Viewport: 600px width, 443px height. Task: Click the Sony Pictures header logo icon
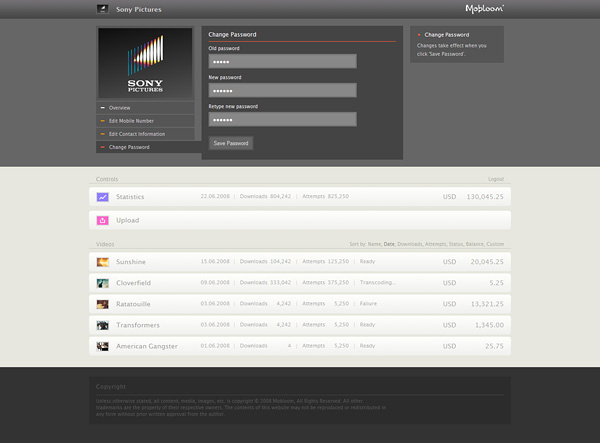(103, 9)
